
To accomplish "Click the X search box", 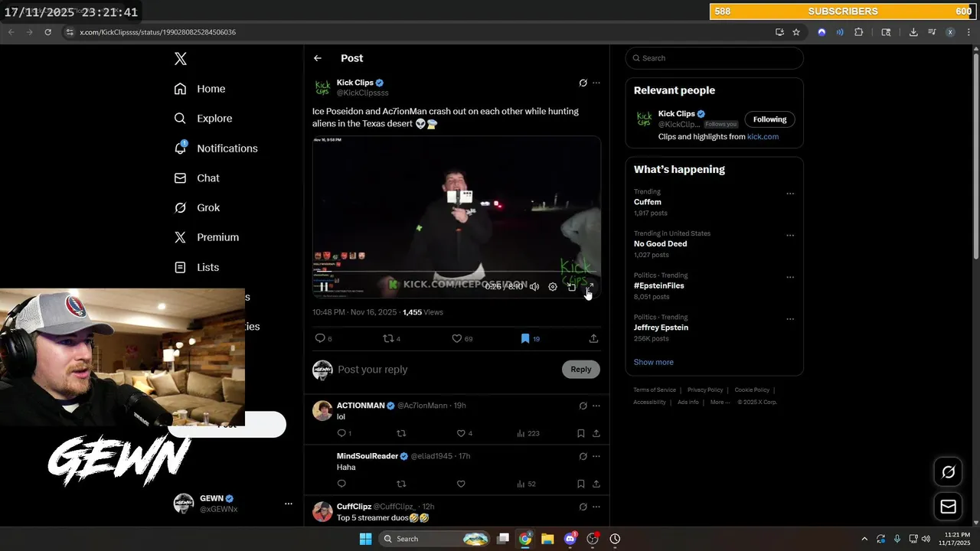I will click(x=714, y=58).
